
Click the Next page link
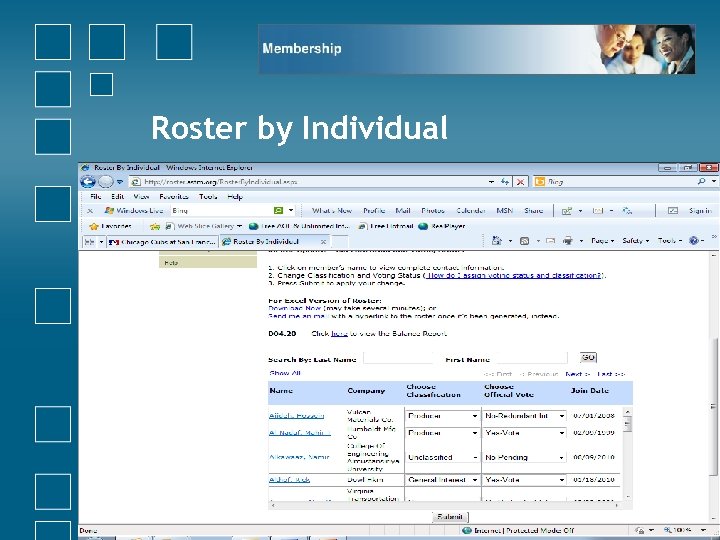(x=577, y=374)
